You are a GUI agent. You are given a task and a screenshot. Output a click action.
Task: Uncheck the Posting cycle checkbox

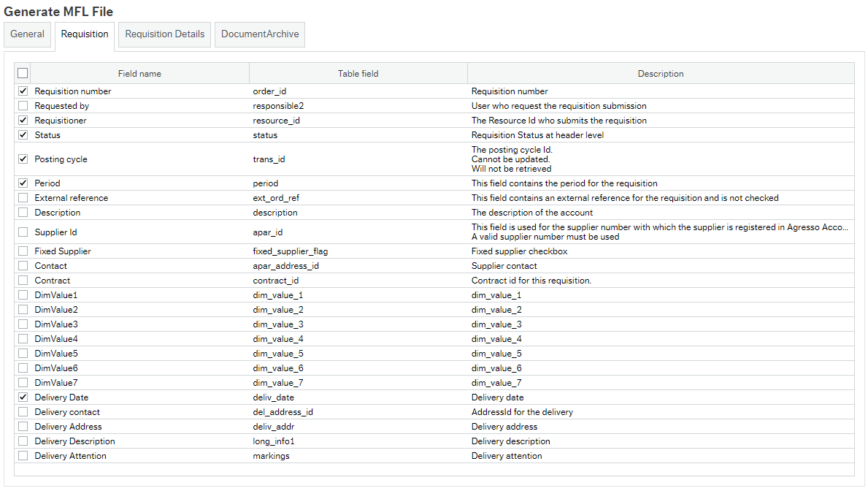(23, 159)
